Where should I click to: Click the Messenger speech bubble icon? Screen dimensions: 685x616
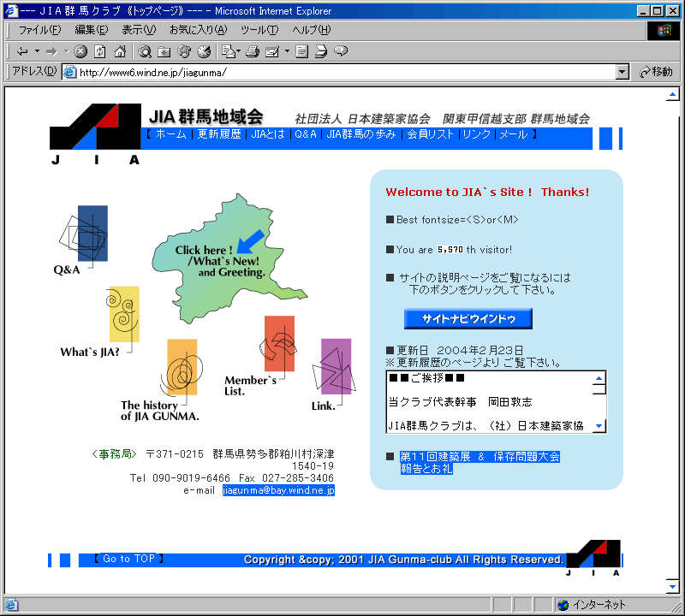tap(341, 51)
